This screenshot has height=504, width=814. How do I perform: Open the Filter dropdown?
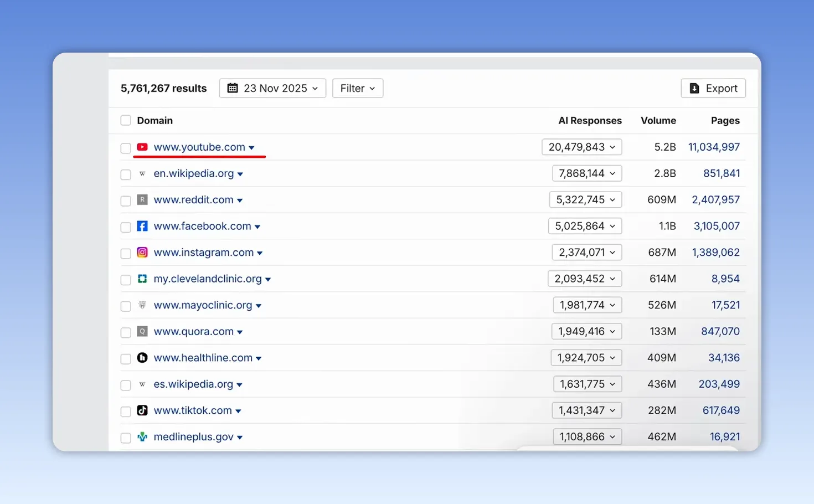point(358,88)
